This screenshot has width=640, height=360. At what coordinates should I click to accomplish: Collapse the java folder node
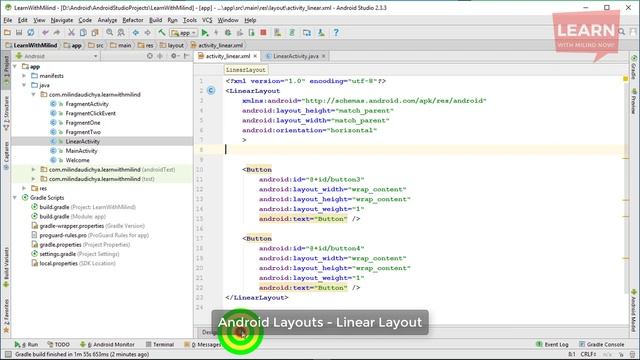[x=24, y=85]
